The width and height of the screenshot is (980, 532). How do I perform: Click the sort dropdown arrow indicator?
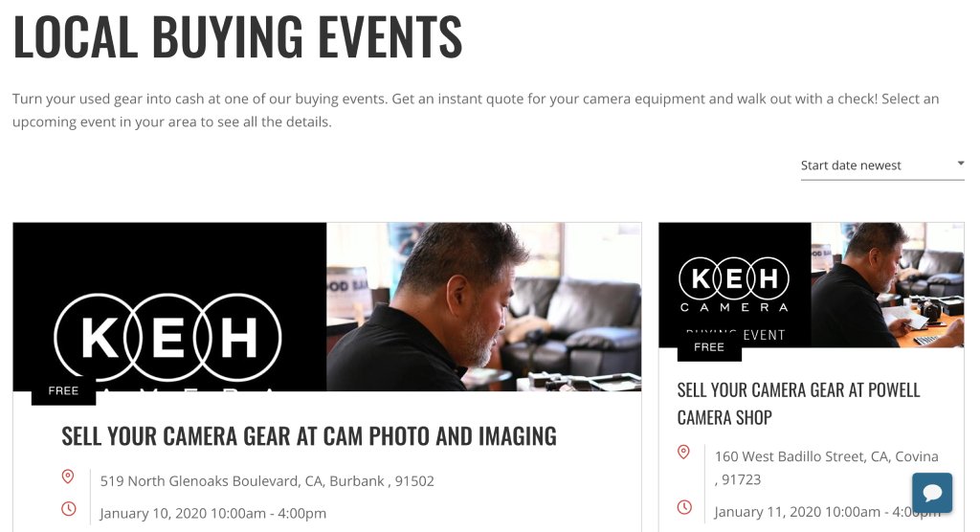961,164
